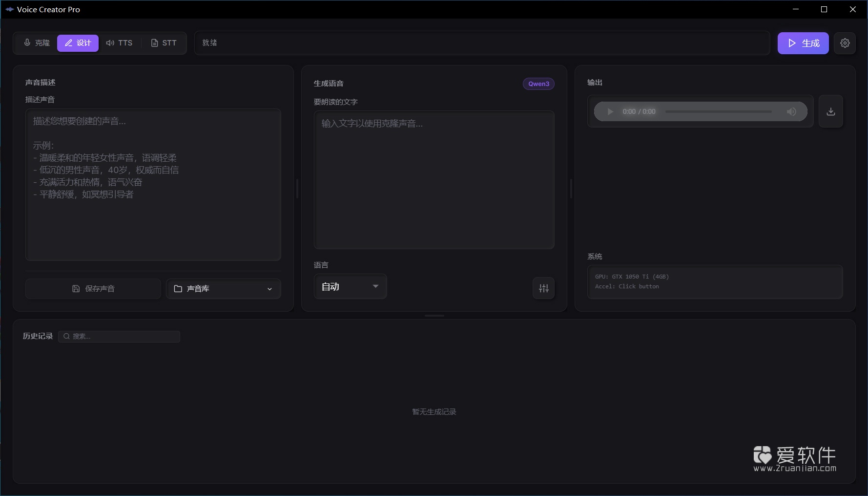Click the audio progress seek bar
868x496 pixels.
click(x=718, y=111)
